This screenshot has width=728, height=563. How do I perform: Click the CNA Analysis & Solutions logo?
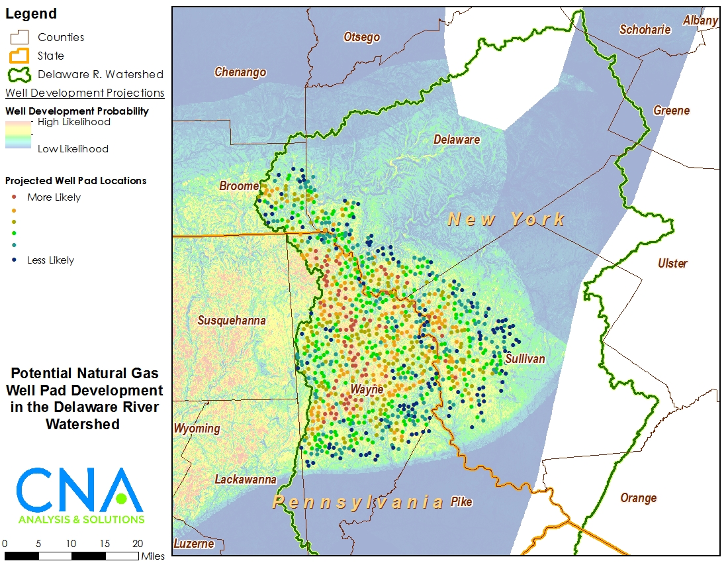coord(80,495)
